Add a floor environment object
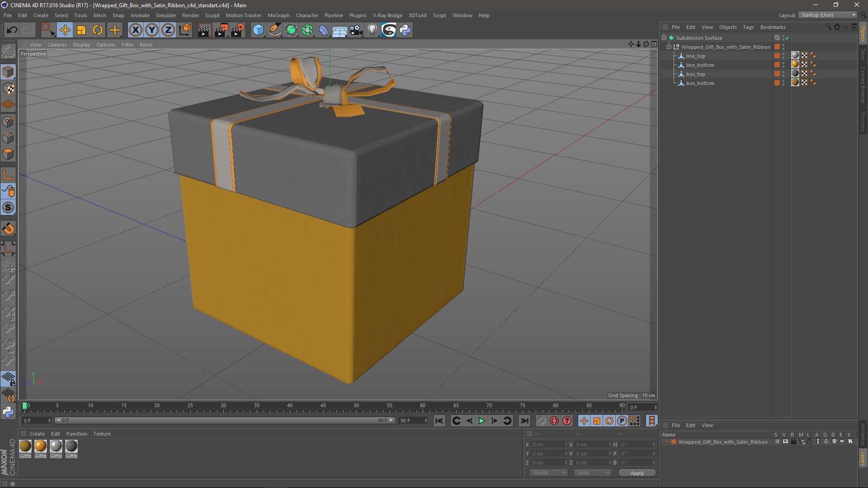The height and width of the screenshot is (488, 868). [340, 30]
